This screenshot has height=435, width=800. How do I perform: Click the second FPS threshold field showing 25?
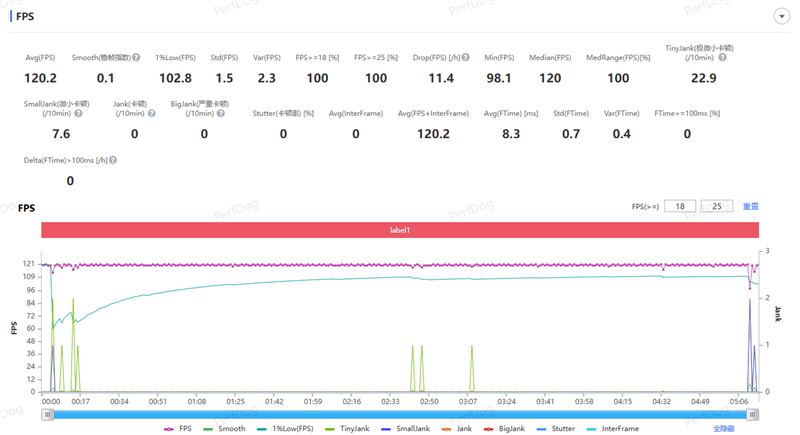pyautogui.click(x=717, y=206)
